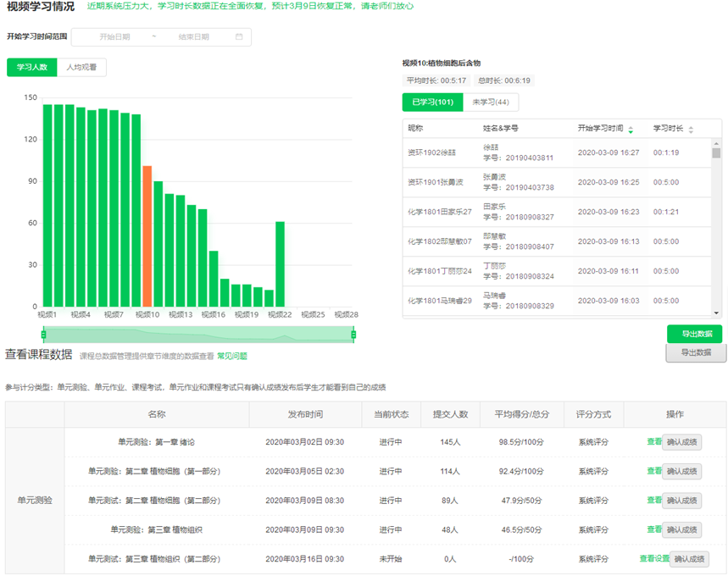
Task: Switch to the 人均观看 tab
Action: click(x=81, y=67)
